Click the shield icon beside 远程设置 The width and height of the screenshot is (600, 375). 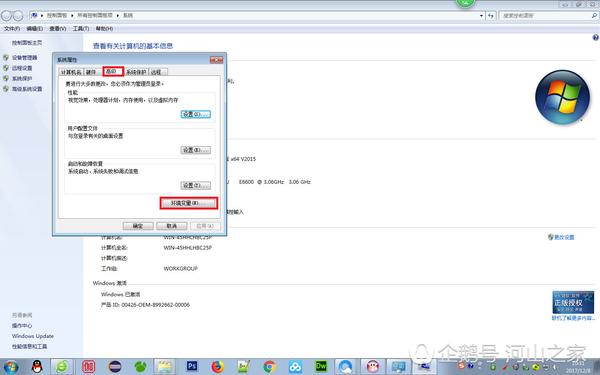coord(6,68)
